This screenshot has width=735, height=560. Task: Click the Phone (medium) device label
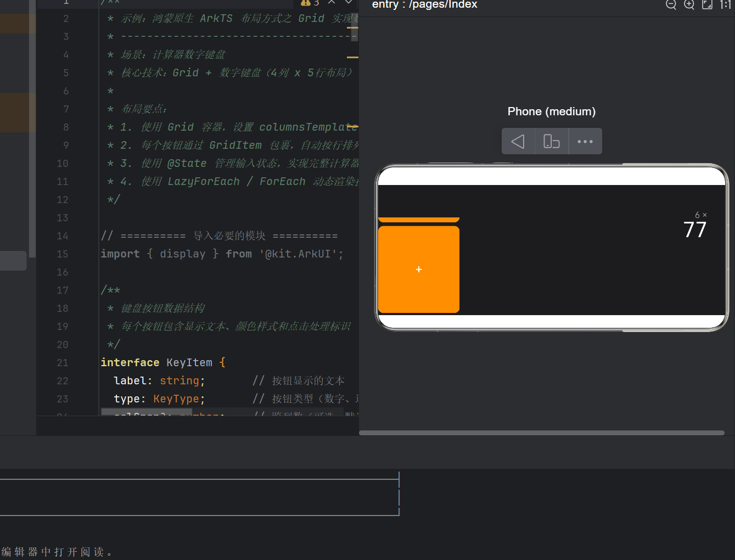(x=551, y=111)
